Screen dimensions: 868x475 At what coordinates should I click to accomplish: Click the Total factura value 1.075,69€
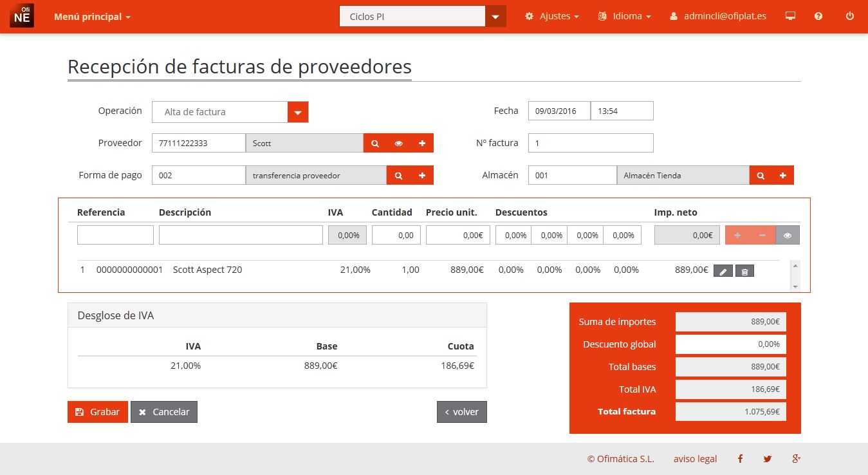[731, 412]
